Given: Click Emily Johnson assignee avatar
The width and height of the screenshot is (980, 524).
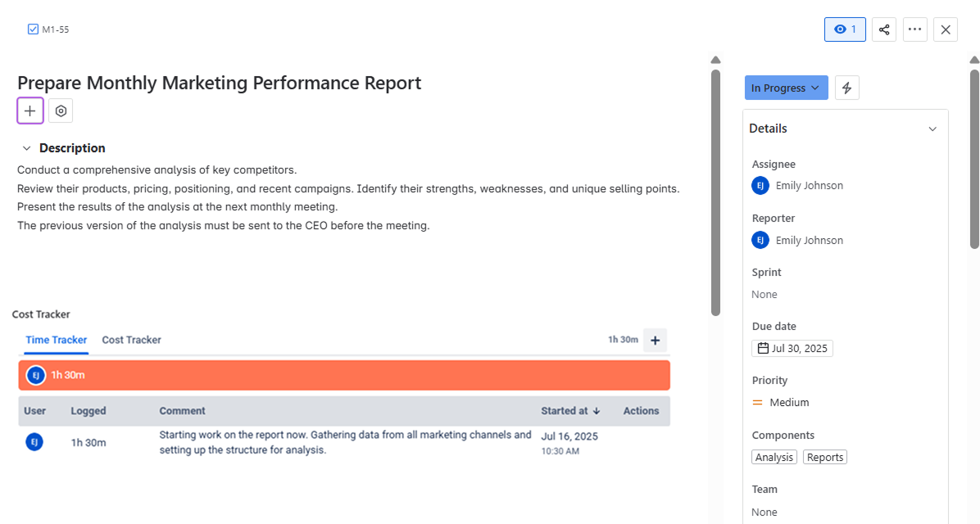Looking at the screenshot, I should [760, 186].
